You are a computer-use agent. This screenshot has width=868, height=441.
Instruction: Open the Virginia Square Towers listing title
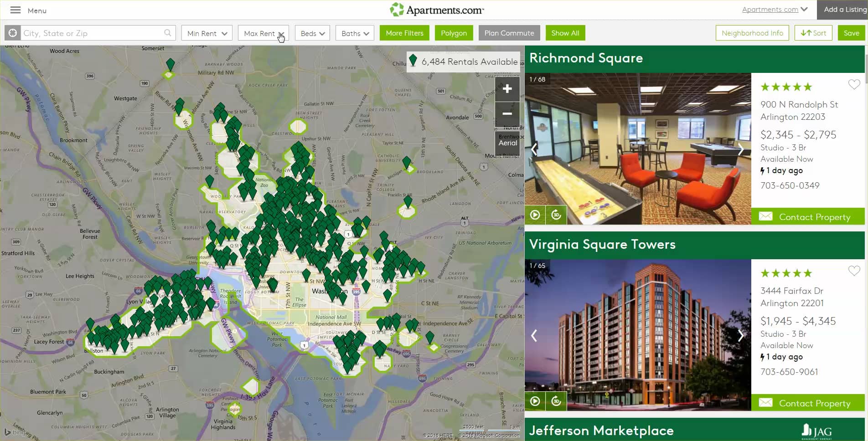[602, 244]
